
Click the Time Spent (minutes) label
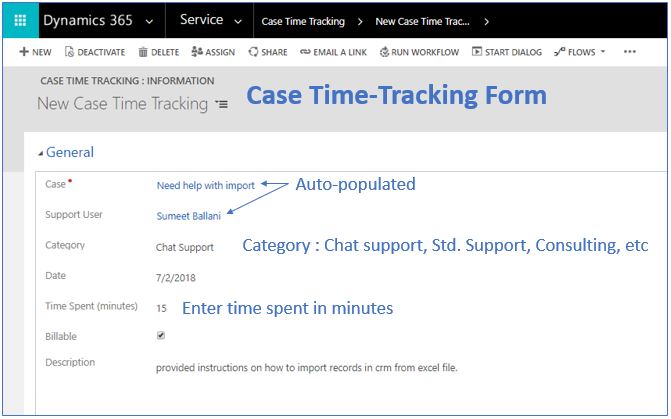pos(92,306)
